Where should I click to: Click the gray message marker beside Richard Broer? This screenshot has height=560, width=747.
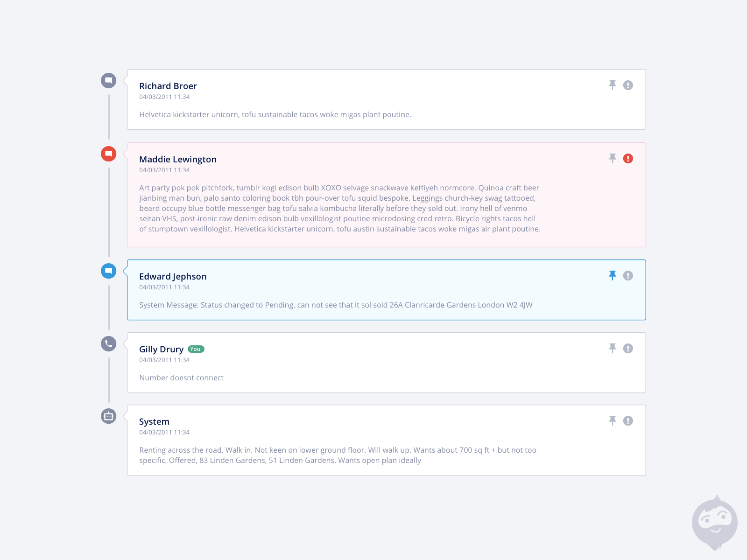pos(109,80)
